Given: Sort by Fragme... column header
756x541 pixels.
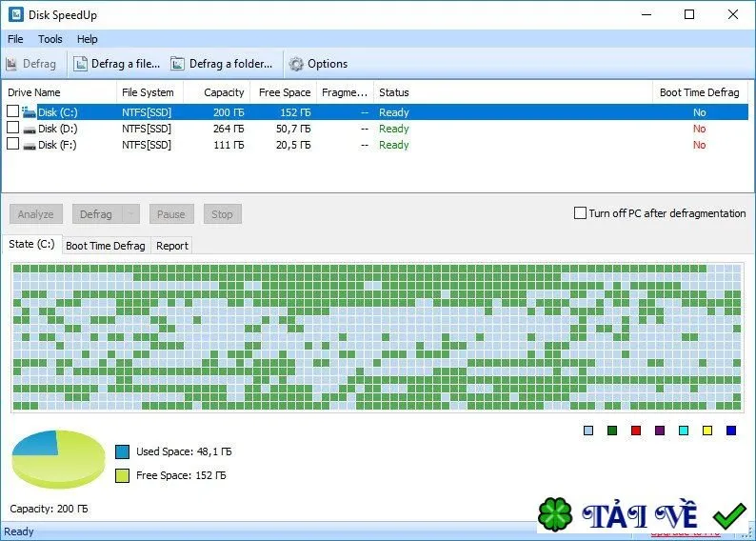Looking at the screenshot, I should (345, 92).
